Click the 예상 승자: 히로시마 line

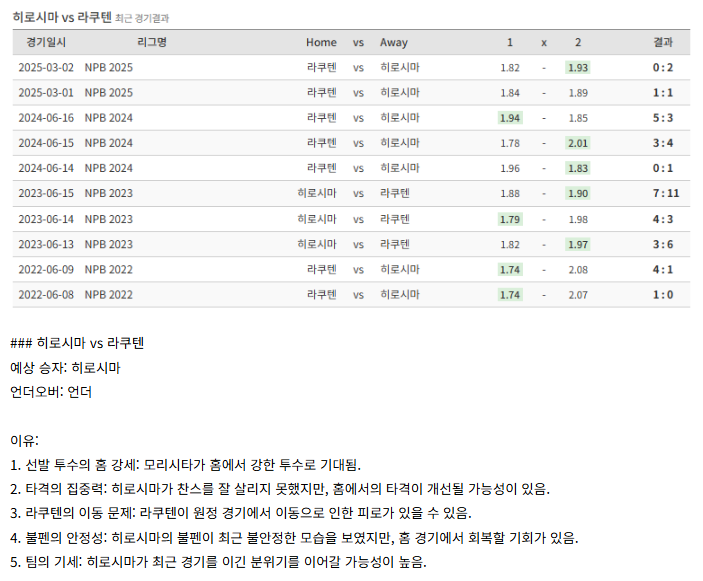(x=65, y=368)
